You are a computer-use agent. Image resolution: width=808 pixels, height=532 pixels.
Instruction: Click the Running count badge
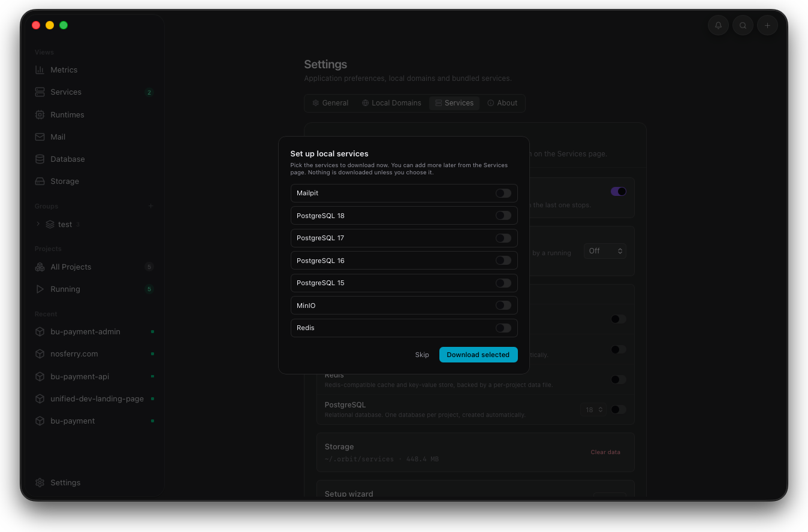point(149,289)
